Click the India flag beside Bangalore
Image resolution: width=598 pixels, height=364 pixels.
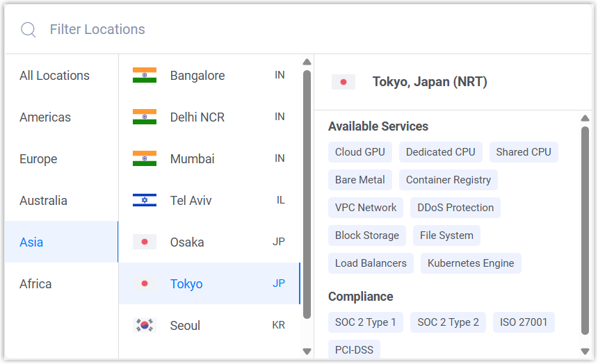pos(145,75)
